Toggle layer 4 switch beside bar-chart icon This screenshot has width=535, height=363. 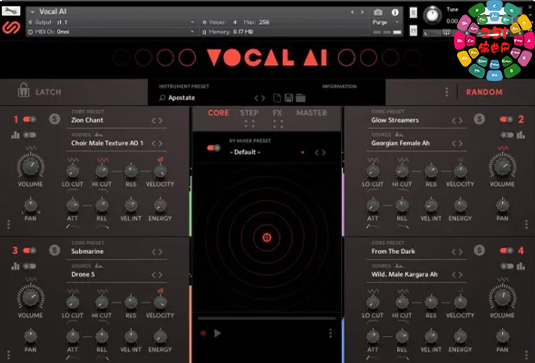point(507,266)
